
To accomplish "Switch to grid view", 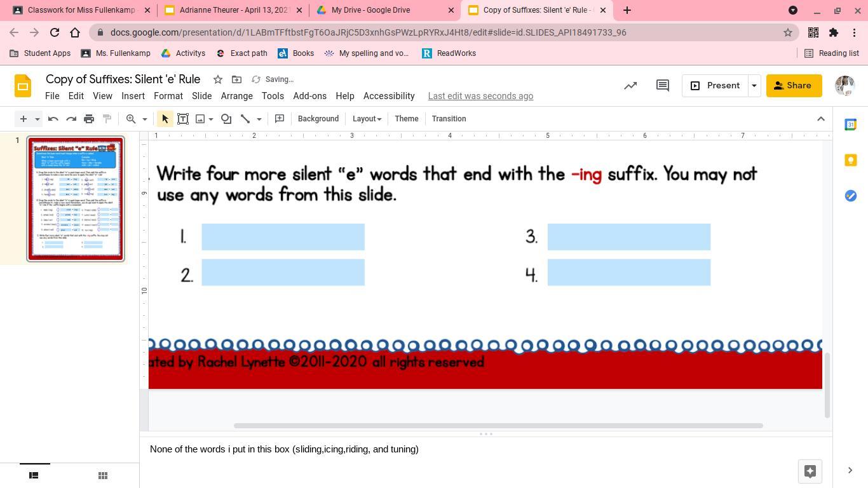I will 102,475.
